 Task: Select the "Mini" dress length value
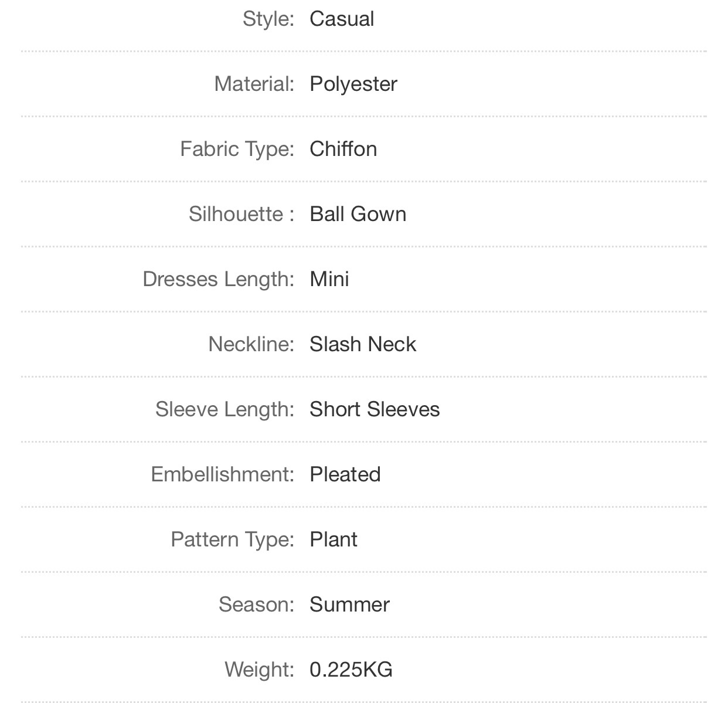point(329,279)
